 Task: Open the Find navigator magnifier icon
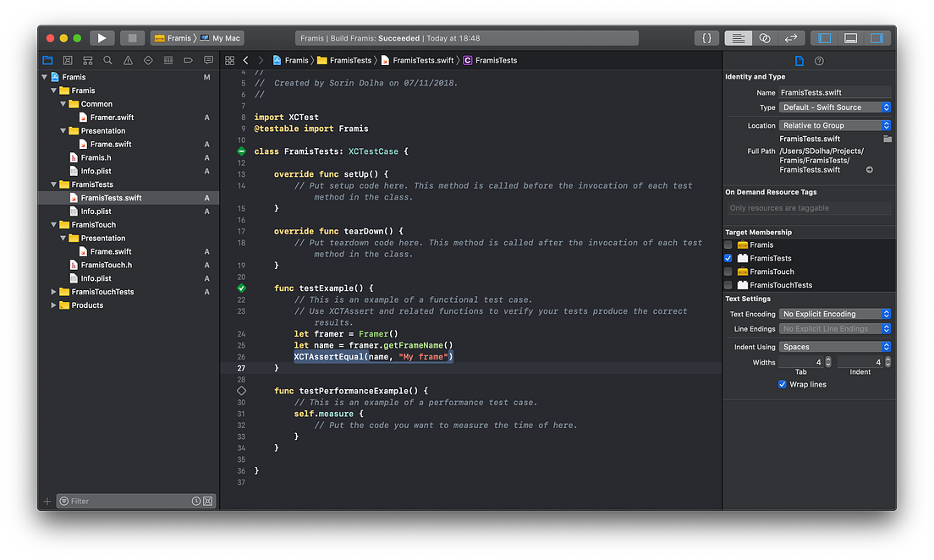point(108,60)
